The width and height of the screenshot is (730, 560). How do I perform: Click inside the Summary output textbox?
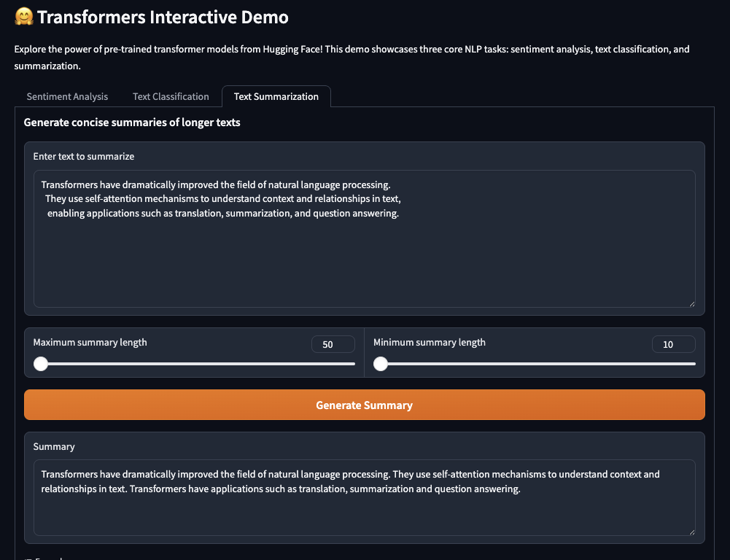click(364, 497)
